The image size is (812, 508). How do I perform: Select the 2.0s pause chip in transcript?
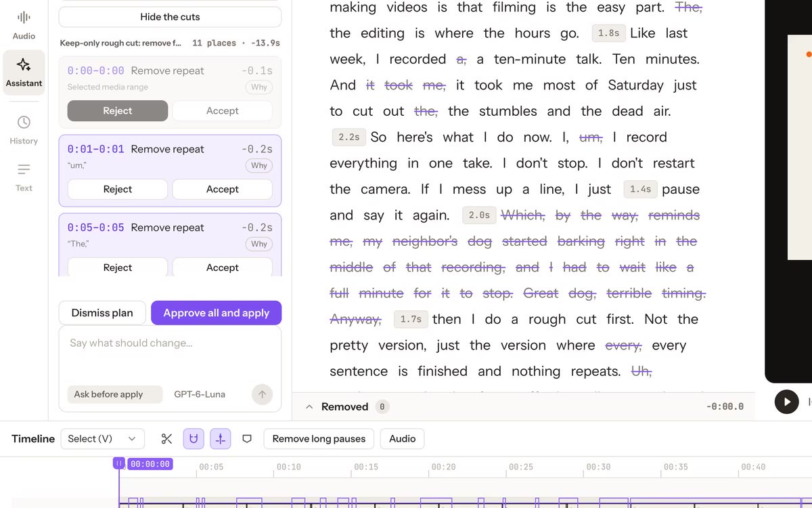click(x=479, y=215)
